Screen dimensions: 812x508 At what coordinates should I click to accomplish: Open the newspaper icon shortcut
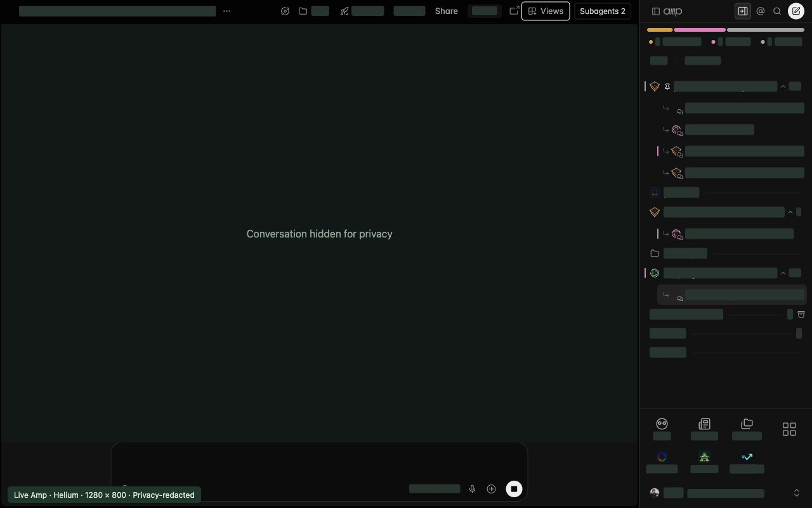click(704, 424)
